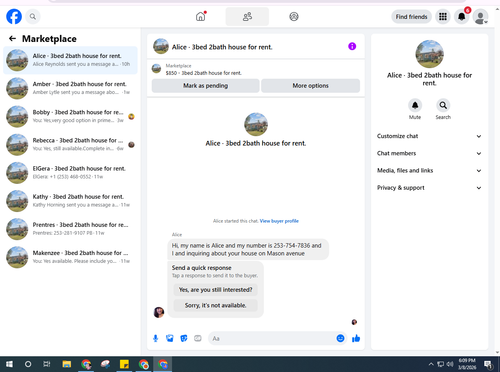Screen dimensions: 500x372
Task: Open the Rebecca conversation
Action: click(70, 144)
